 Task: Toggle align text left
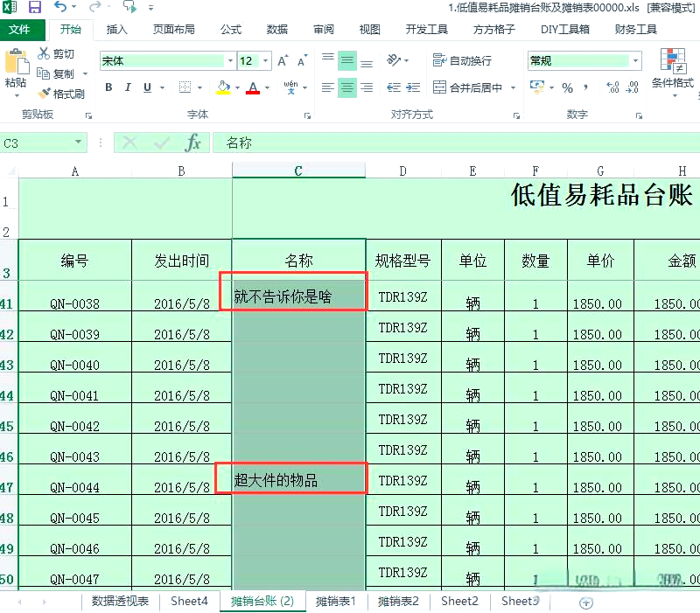click(328, 87)
